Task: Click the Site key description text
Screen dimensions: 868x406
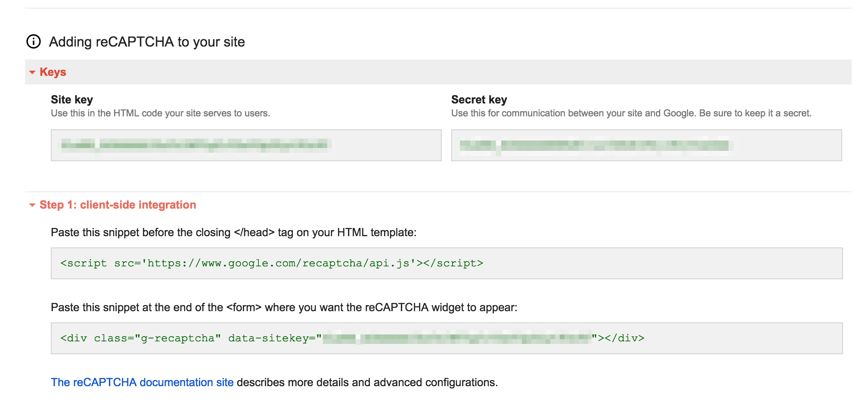Action: [x=160, y=113]
